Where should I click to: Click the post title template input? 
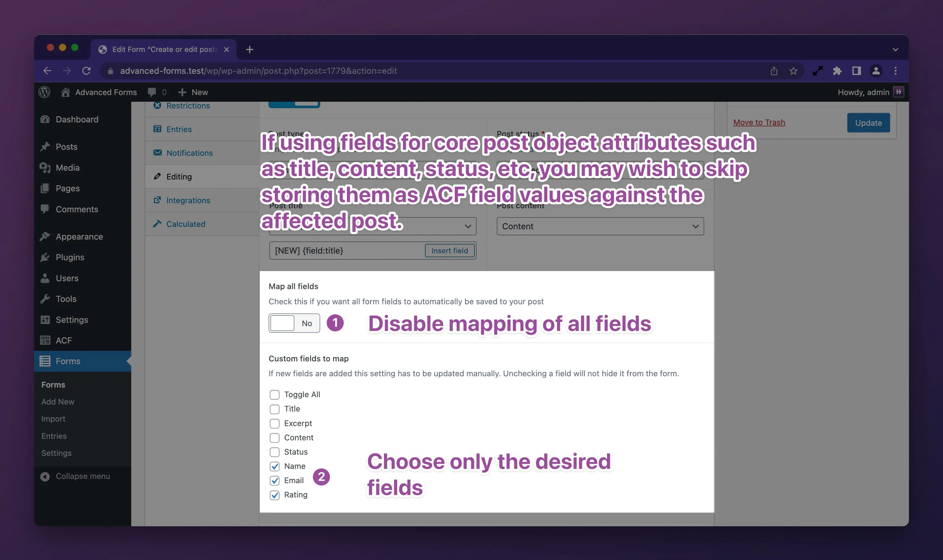point(347,251)
